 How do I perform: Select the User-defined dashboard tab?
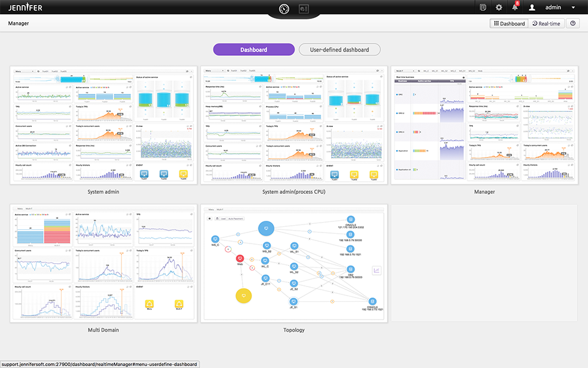click(x=339, y=50)
